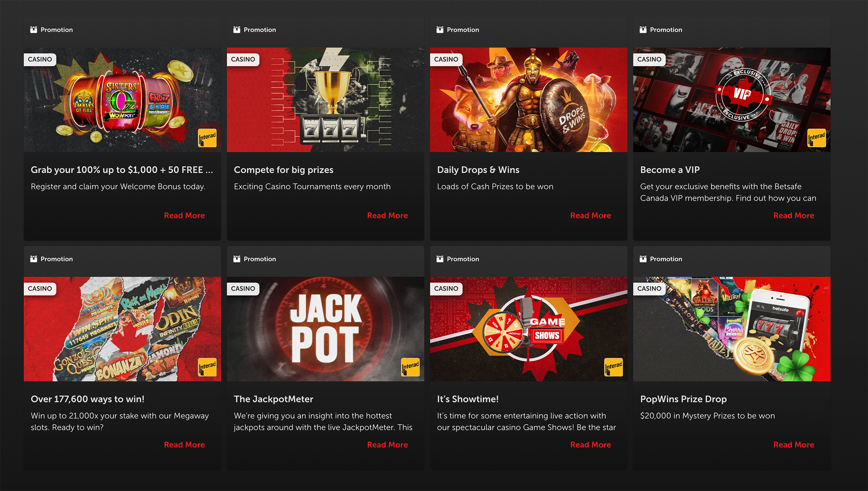Click the Interac logo on the Welcome Bonus image
The image size is (868, 491).
(x=207, y=138)
